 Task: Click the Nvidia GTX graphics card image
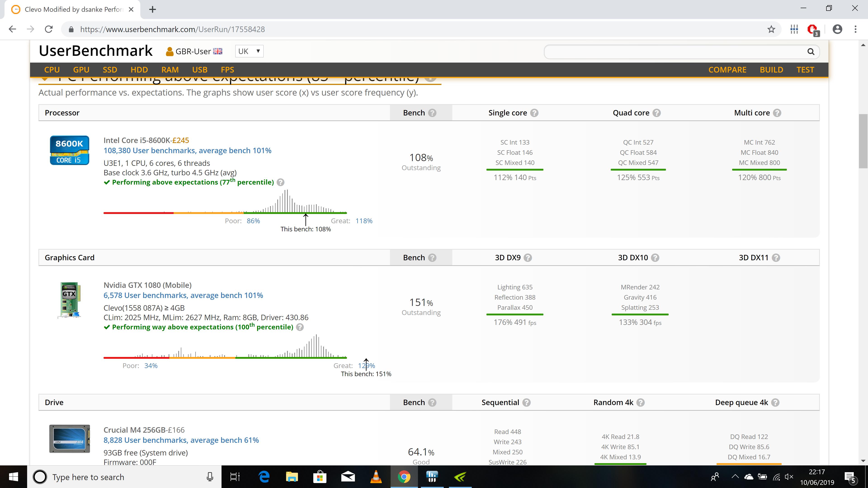point(69,300)
